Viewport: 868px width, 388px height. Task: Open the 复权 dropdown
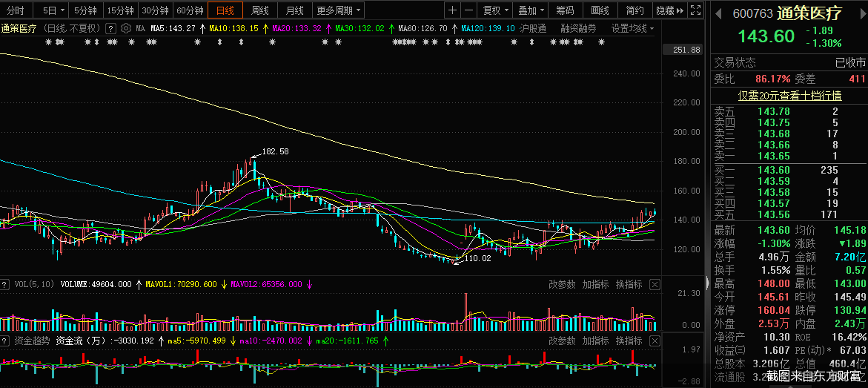[495, 10]
